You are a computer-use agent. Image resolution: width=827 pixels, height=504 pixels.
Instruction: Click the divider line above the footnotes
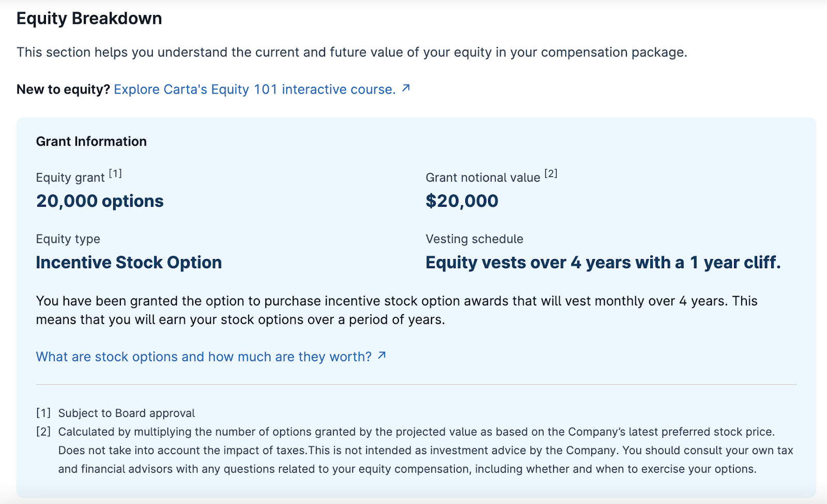pyautogui.click(x=413, y=384)
